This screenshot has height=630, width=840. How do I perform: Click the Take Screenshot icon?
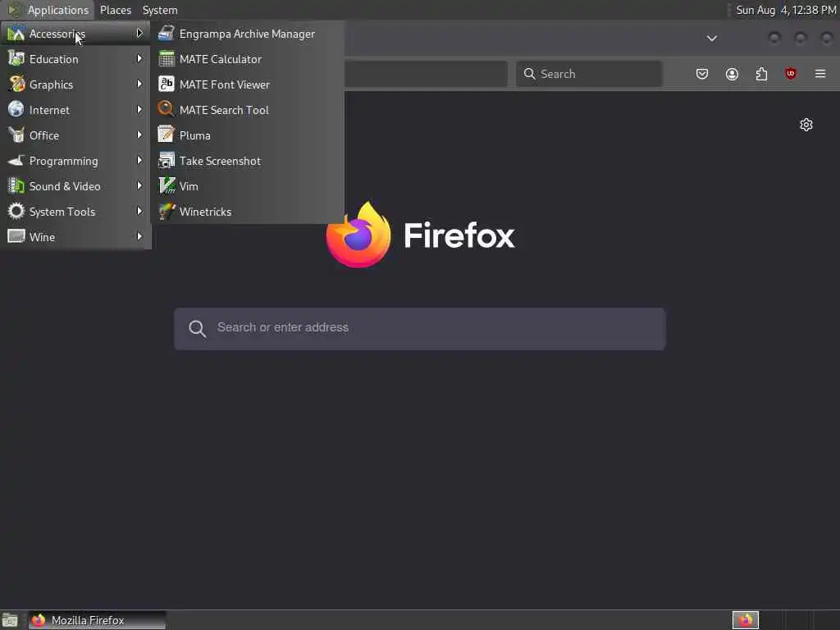(x=166, y=160)
